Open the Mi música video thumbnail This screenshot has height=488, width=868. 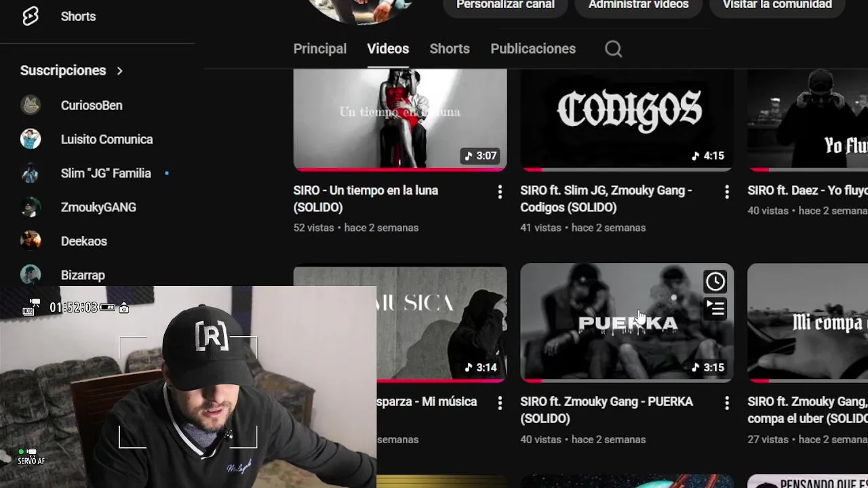442,323
